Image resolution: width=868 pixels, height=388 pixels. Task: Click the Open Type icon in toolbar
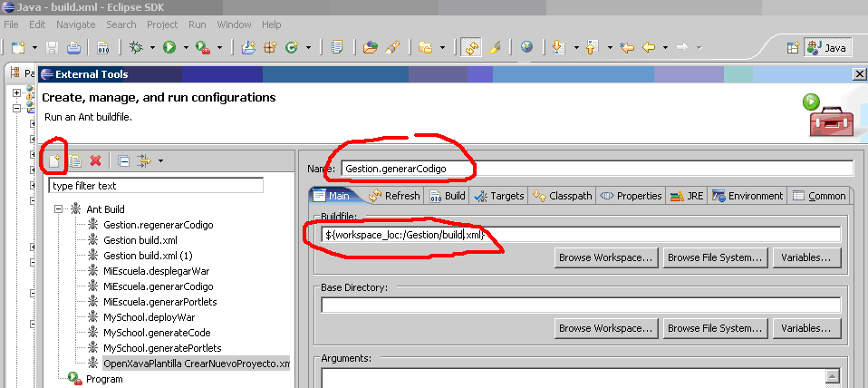coord(336,48)
